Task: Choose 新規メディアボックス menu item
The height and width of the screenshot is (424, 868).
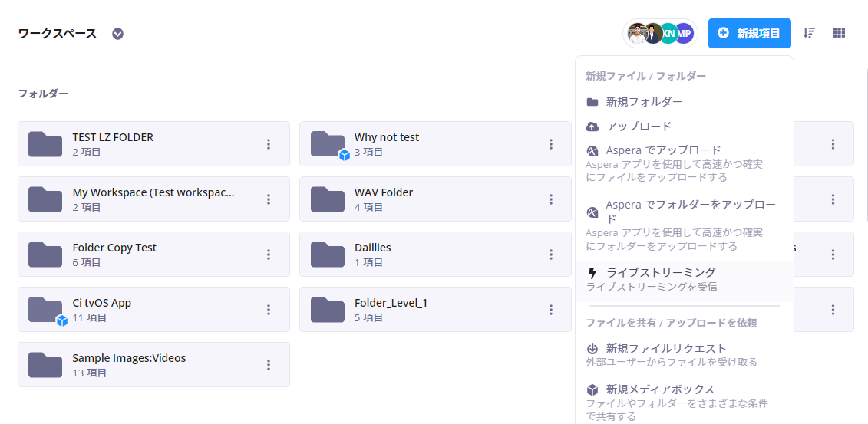Action: pyautogui.click(x=660, y=389)
